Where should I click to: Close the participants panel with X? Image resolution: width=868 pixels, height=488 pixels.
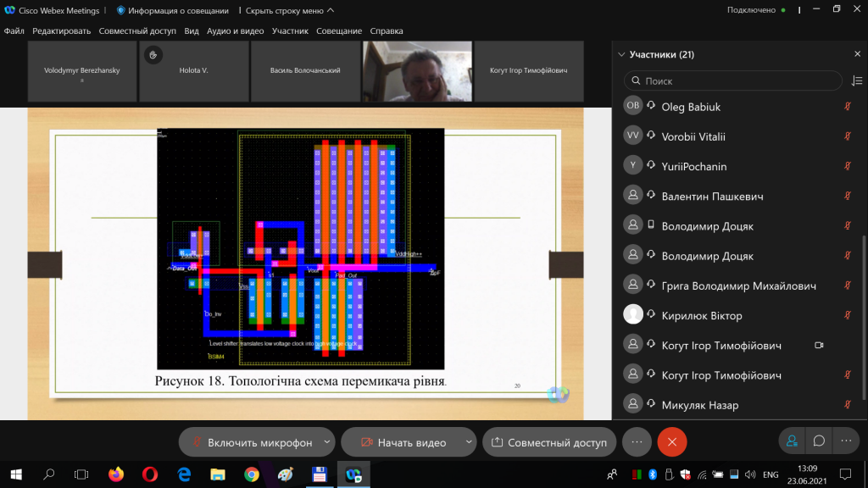click(857, 54)
